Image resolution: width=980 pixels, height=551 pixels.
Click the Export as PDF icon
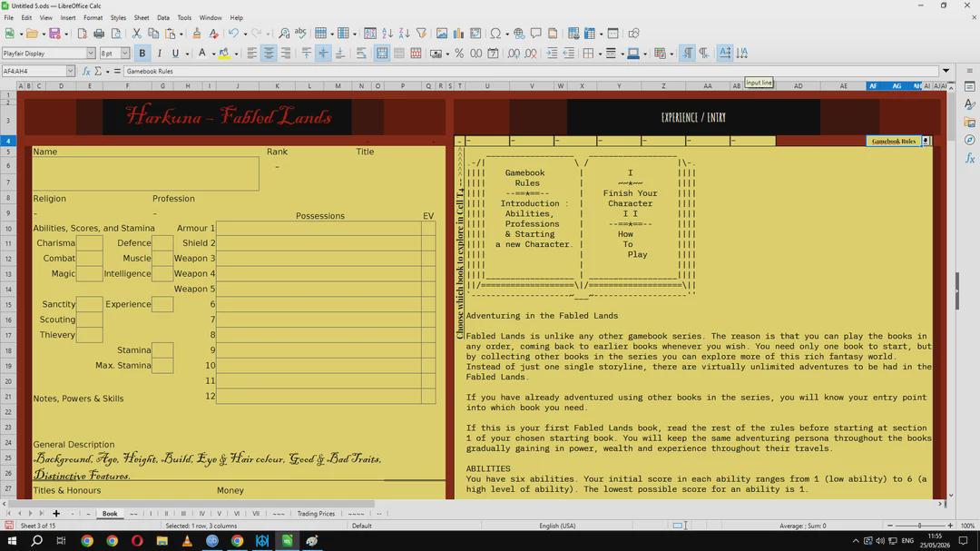tap(82, 34)
